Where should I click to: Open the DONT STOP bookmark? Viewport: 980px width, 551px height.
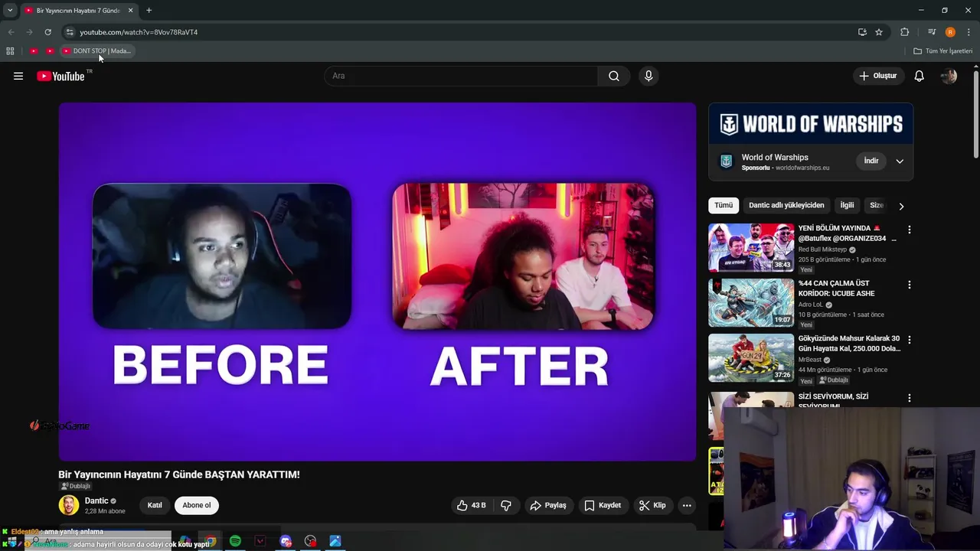(96, 51)
